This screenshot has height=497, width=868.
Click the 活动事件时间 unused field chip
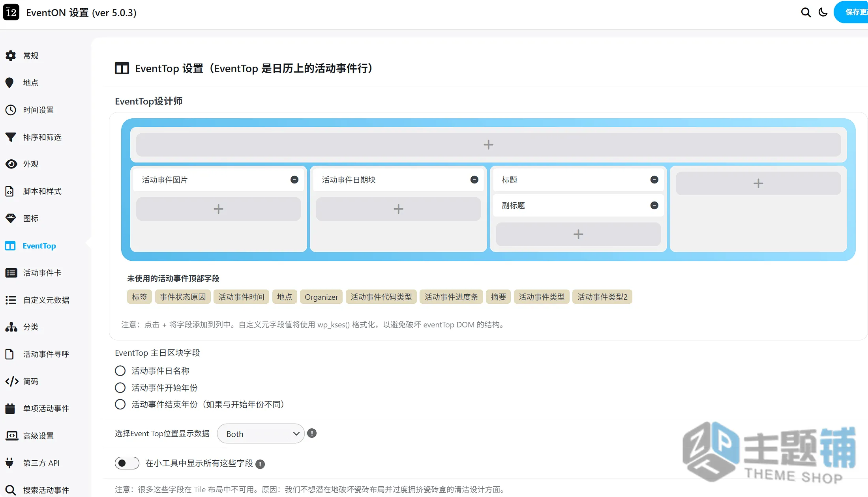(x=241, y=297)
